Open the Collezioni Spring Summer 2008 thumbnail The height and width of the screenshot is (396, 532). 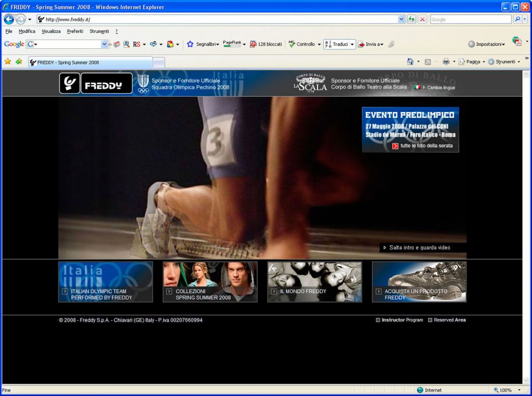[210, 282]
